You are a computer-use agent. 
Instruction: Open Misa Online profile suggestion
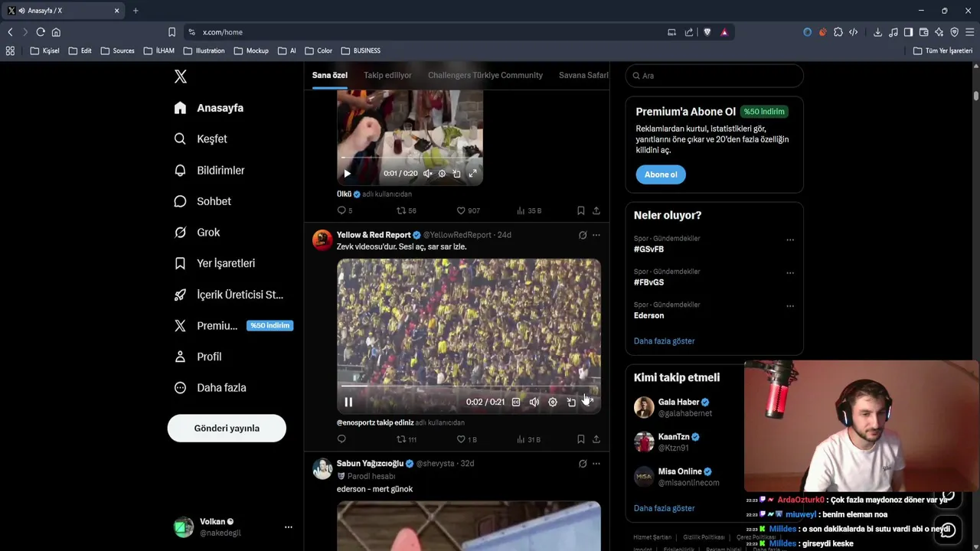pyautogui.click(x=680, y=471)
